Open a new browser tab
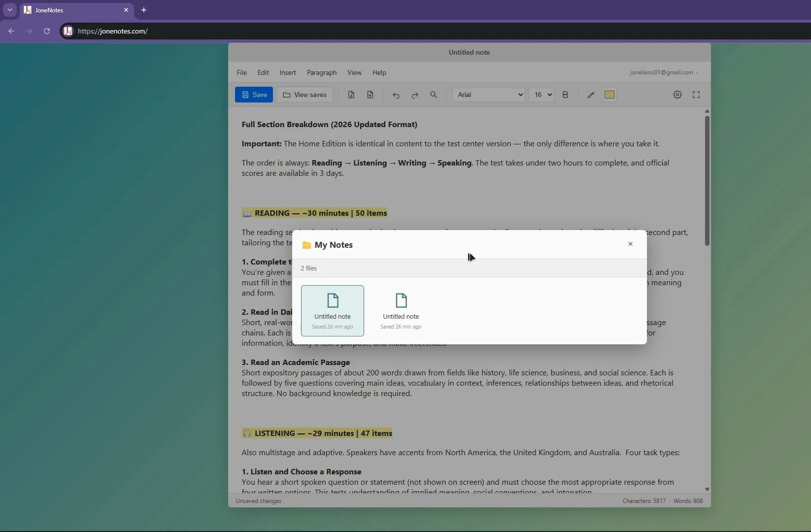 [144, 10]
